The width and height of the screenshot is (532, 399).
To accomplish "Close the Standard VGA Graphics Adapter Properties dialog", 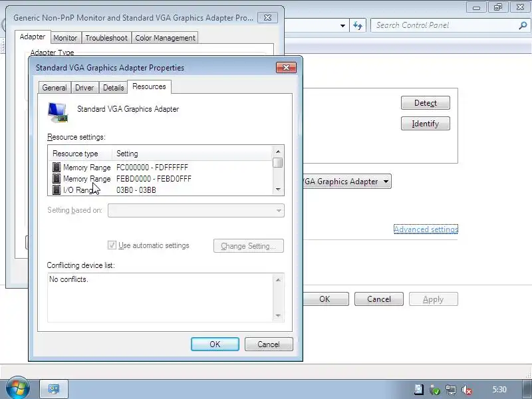I will coord(286,68).
